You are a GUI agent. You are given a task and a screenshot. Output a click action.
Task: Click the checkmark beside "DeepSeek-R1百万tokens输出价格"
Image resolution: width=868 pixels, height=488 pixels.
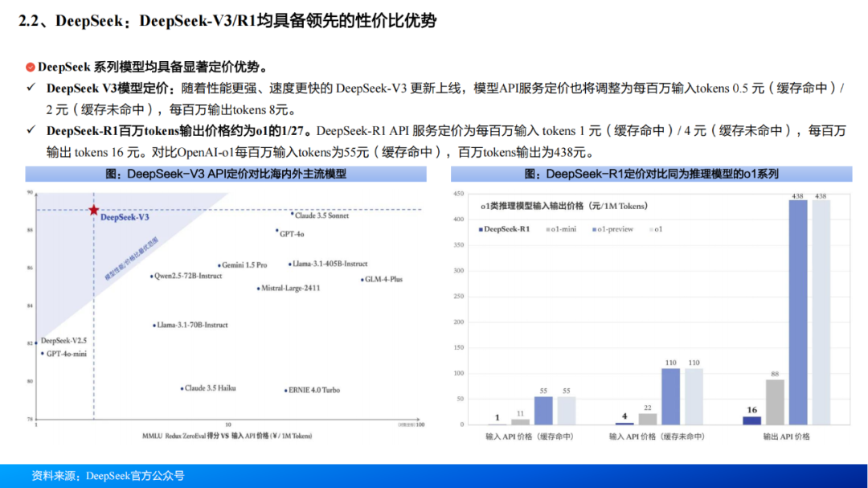point(31,130)
